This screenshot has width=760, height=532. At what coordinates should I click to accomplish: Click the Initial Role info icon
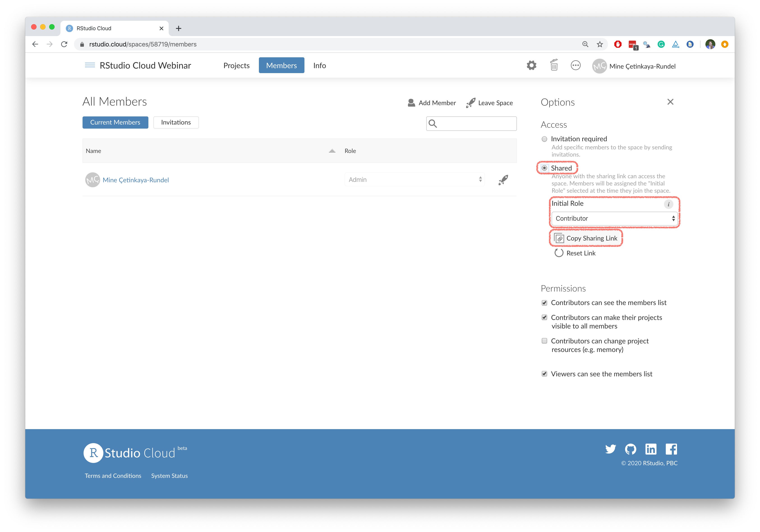tap(668, 204)
